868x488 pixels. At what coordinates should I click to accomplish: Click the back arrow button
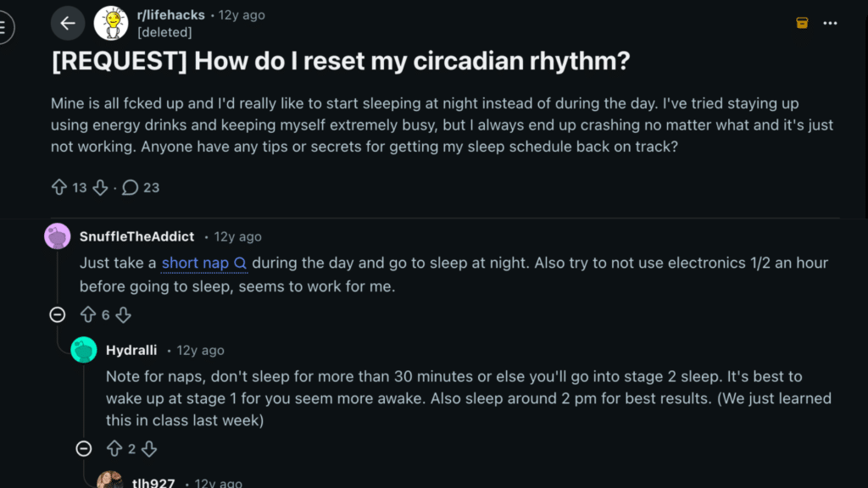(68, 23)
